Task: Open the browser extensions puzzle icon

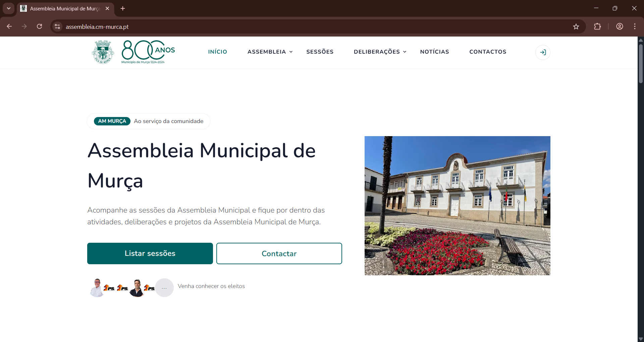Action: (x=597, y=26)
